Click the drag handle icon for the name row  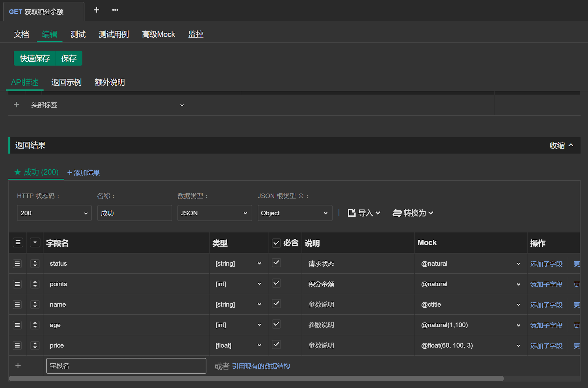click(18, 305)
